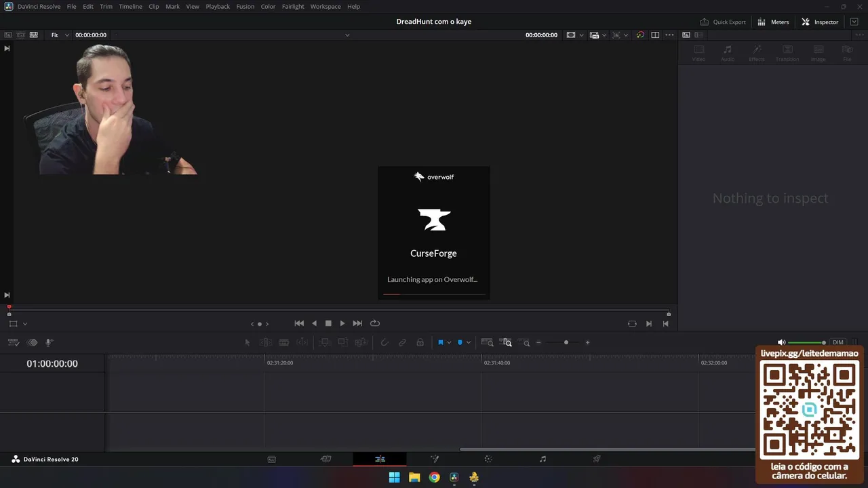Toggle the Snapping magnet icon

(384, 342)
